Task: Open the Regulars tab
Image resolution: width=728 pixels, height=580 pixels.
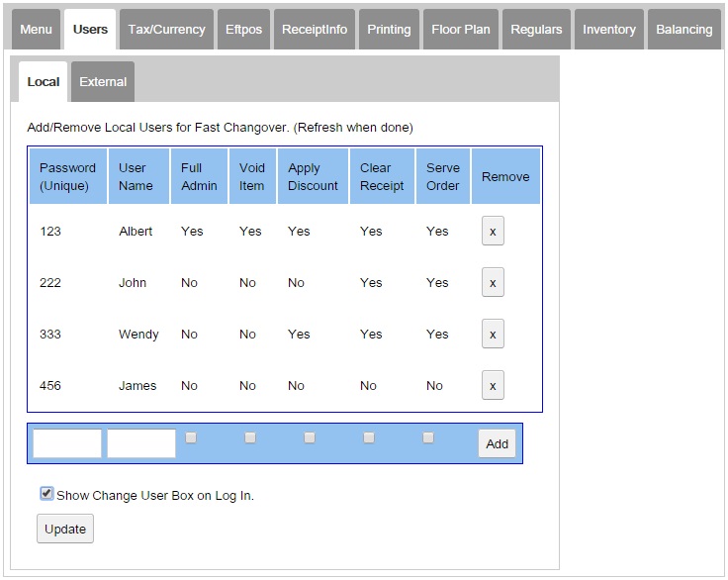Action: (x=536, y=30)
